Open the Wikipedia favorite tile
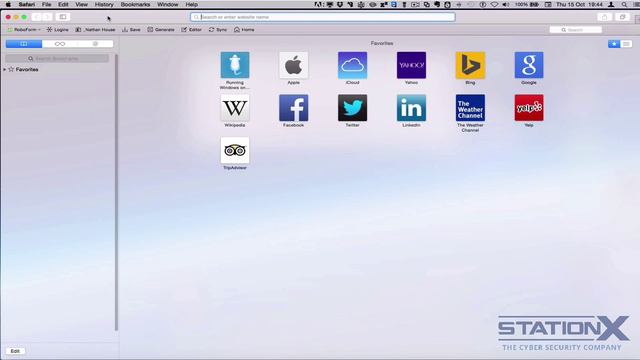The height and width of the screenshot is (360, 640). 235,108
